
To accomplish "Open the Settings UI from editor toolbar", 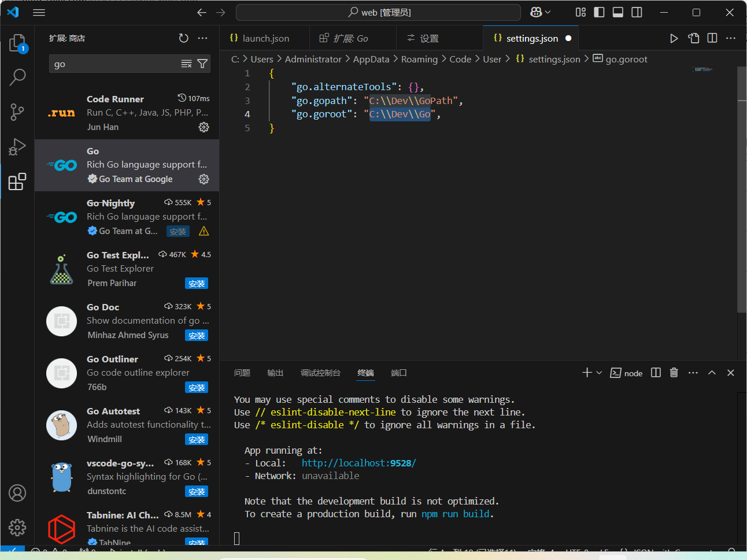I will coord(693,38).
